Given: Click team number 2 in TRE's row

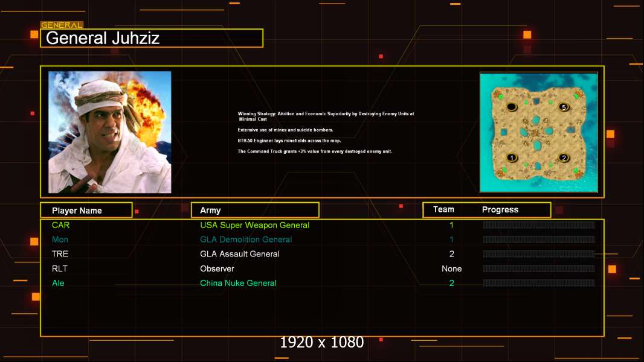Looking at the screenshot, I should (x=451, y=254).
